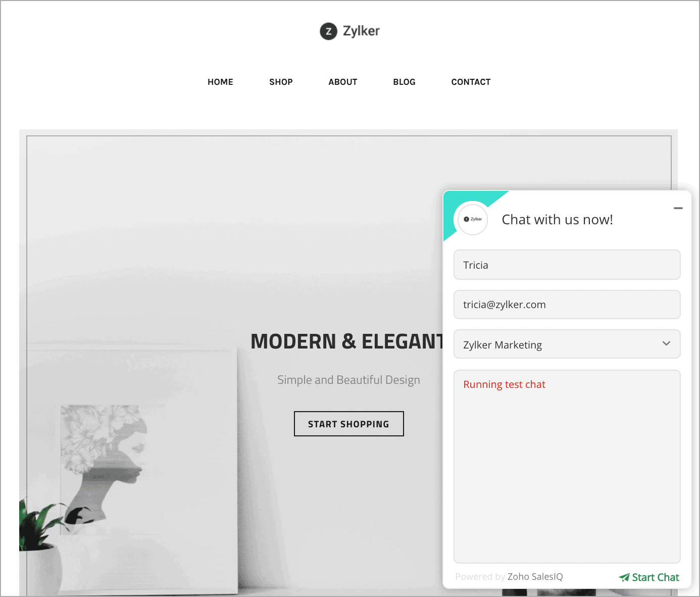Click the message box with Running test chat
Screen dimensions: 700x597
pos(567,467)
